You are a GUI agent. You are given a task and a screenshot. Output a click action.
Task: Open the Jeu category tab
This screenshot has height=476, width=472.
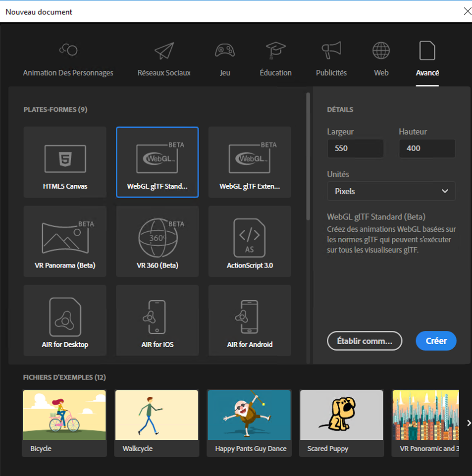[225, 58]
